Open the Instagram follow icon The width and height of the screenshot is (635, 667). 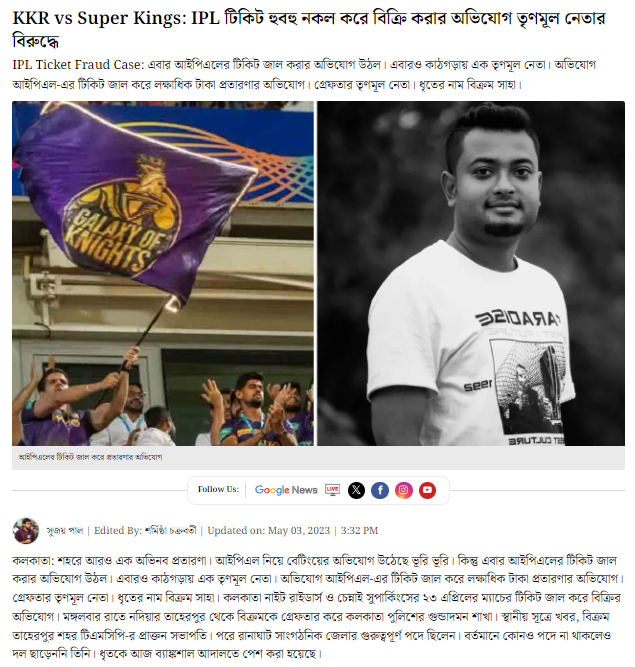click(404, 490)
